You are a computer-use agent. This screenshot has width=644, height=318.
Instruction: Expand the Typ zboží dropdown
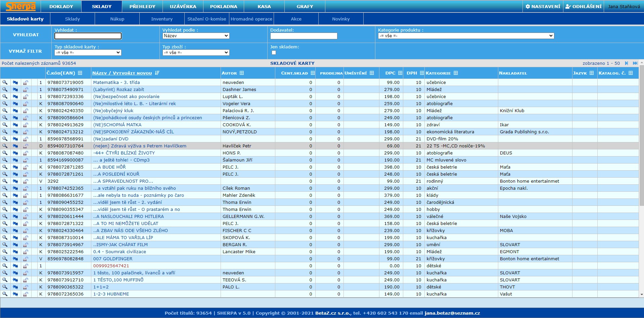pyautogui.click(x=196, y=53)
